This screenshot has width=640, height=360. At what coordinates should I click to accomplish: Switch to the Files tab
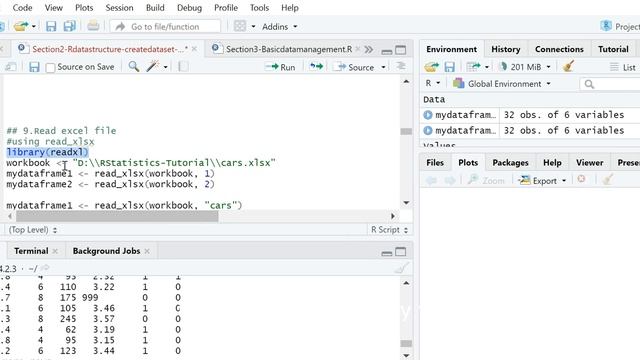coord(435,162)
